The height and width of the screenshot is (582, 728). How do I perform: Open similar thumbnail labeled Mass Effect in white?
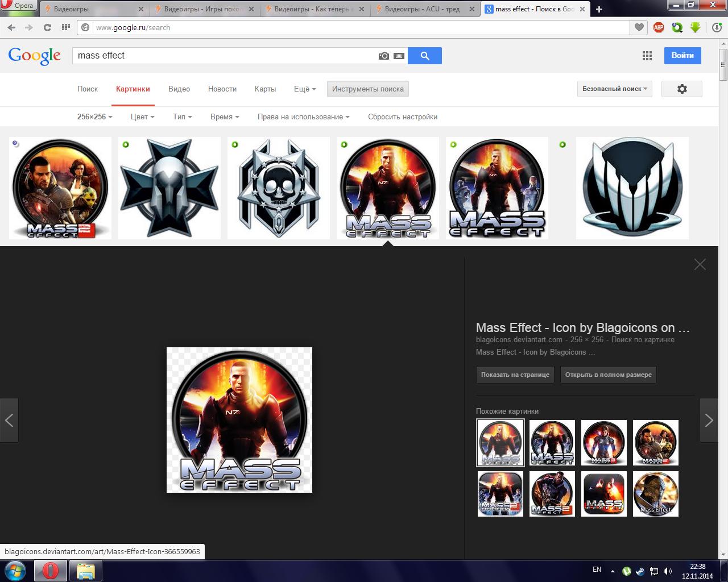[x=656, y=494]
